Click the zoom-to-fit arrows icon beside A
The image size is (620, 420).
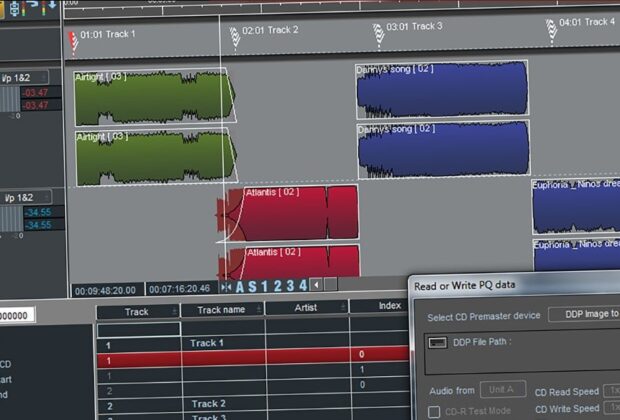pyautogui.click(x=226, y=286)
